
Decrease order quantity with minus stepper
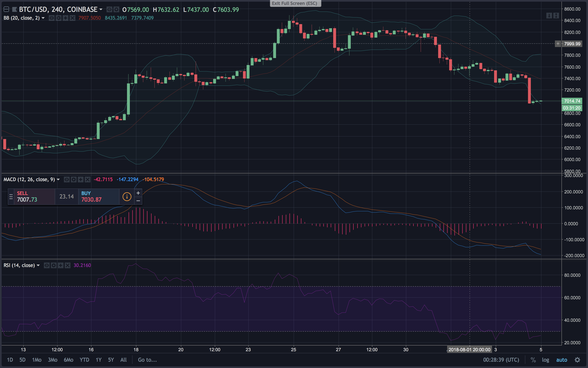point(138,201)
